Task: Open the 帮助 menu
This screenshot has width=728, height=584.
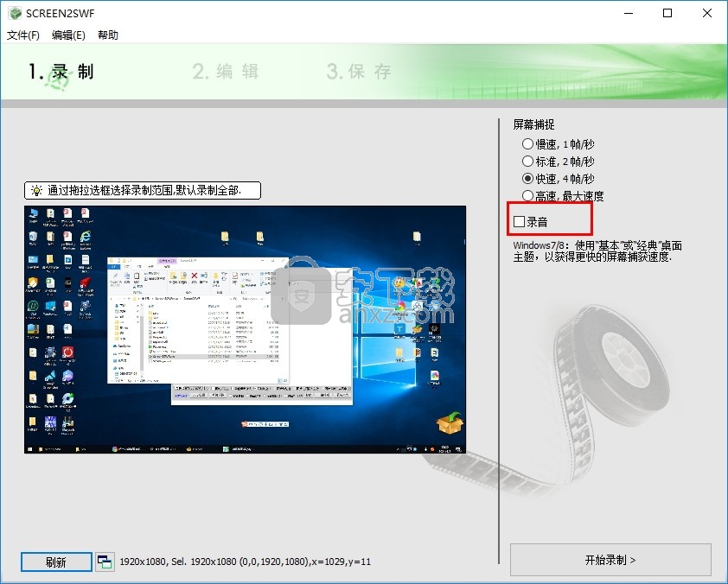Action: 108,35
